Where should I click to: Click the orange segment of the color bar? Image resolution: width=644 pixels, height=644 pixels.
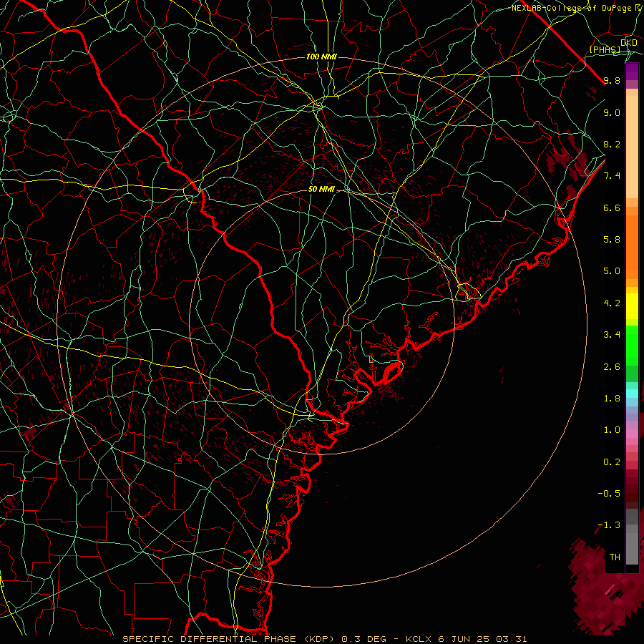(x=632, y=247)
